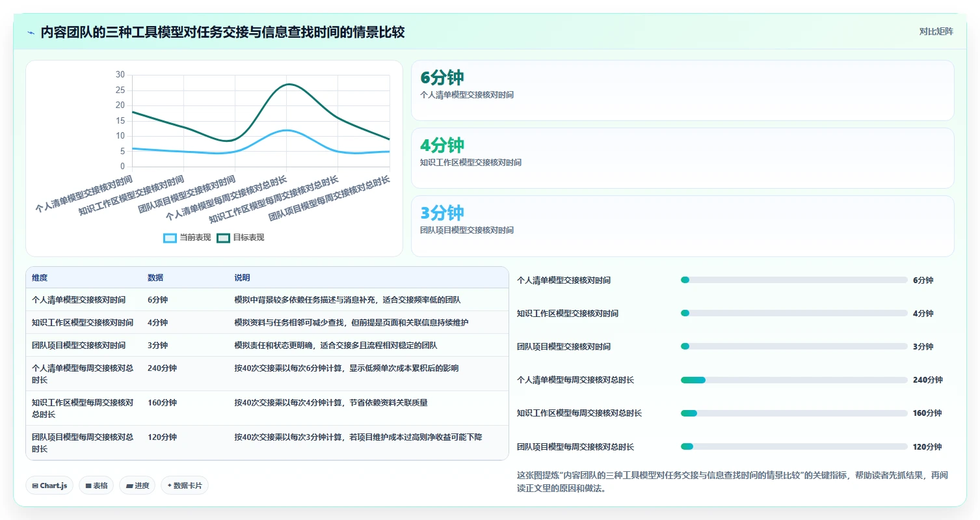Viewport: 980px width, 520px height.
Task: Click the page title 内容团队的三种工具模型
Action: 222,32
